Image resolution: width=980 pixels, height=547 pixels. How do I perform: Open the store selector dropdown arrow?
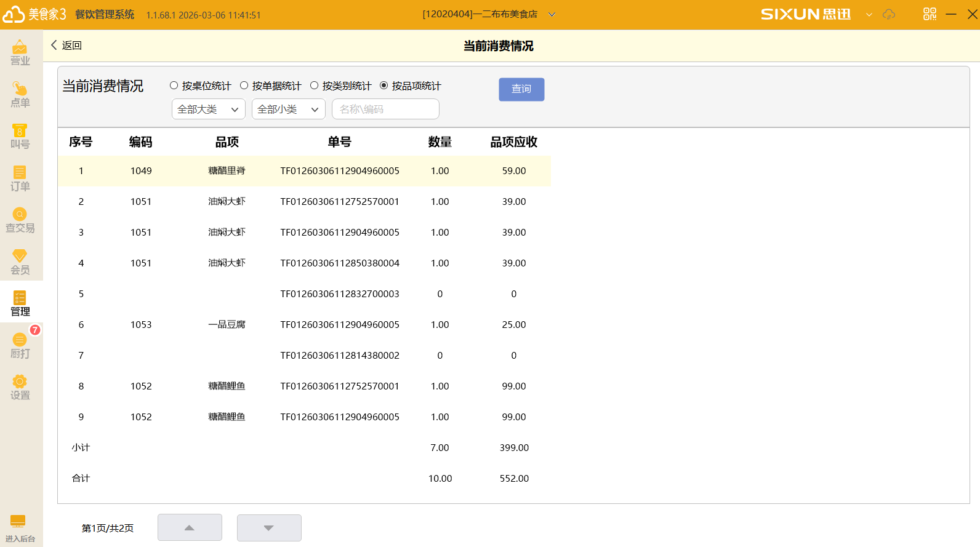pyautogui.click(x=552, y=14)
